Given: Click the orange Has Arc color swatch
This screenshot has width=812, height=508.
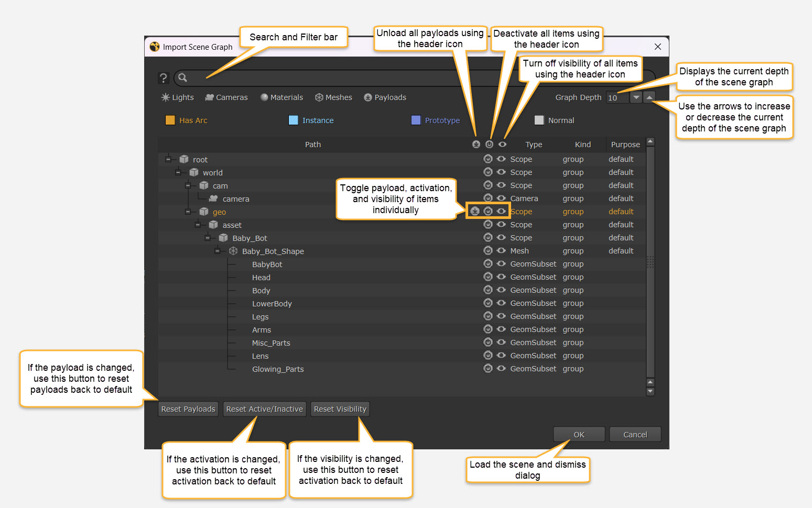Looking at the screenshot, I should click(170, 120).
